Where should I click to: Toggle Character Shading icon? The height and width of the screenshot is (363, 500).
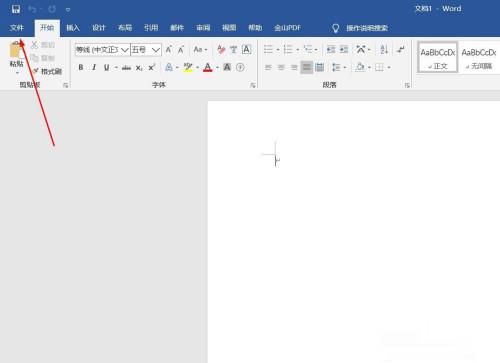pos(227,67)
